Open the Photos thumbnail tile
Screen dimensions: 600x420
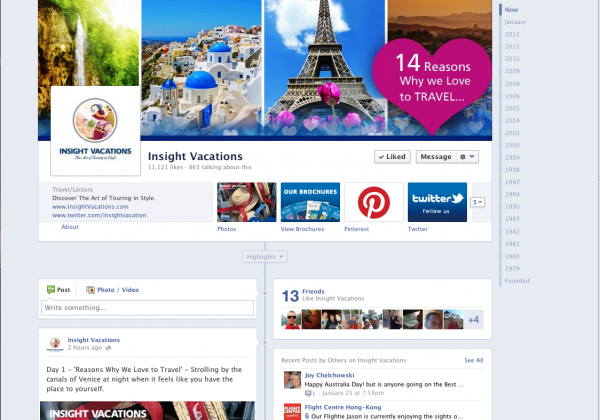(246, 201)
